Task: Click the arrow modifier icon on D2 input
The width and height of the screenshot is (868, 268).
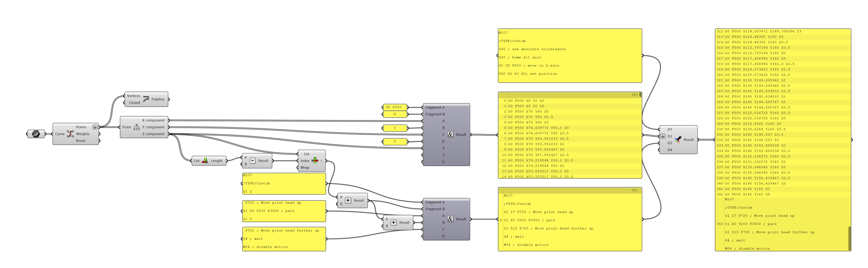Action: tap(663, 136)
